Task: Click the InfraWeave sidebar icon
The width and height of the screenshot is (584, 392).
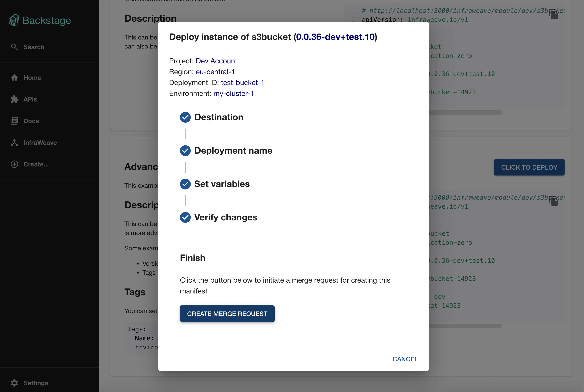Action: point(14,143)
